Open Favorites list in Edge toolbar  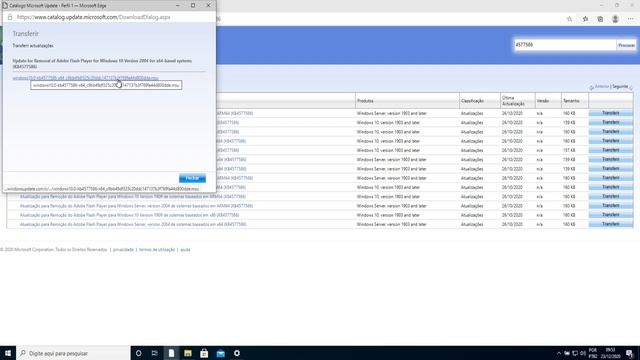click(585, 19)
